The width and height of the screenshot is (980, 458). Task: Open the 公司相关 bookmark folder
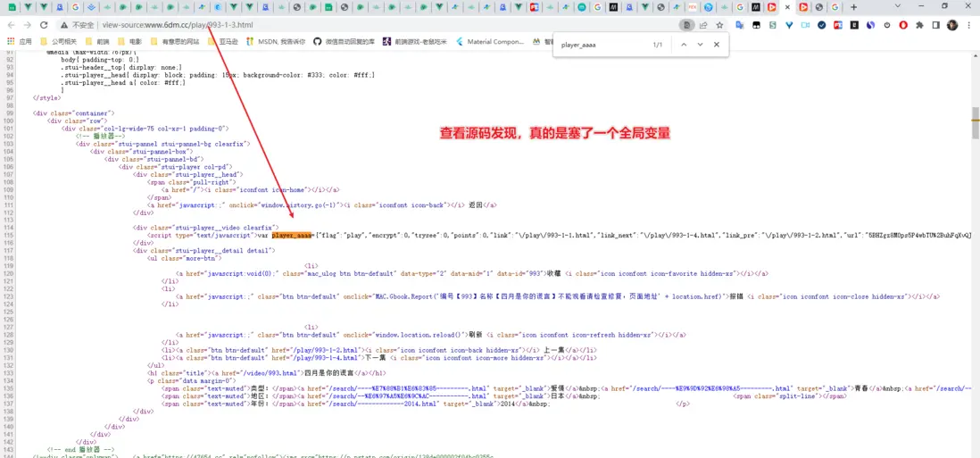(57, 42)
